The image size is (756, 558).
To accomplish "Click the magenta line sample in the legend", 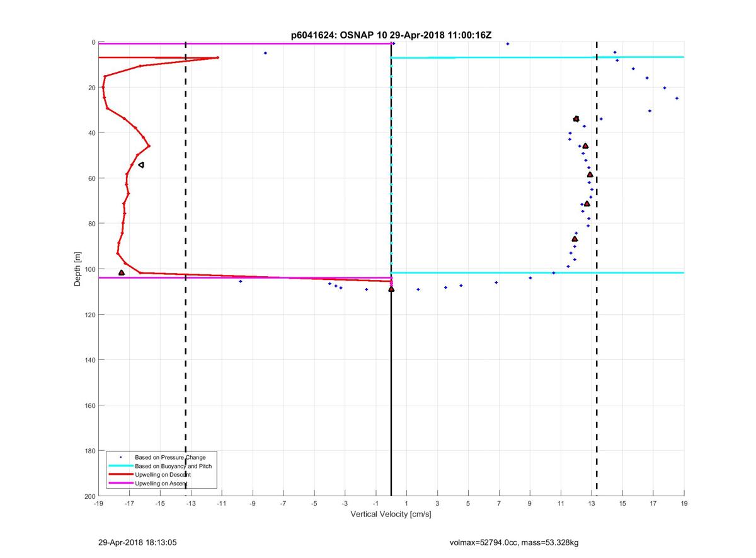I will click(x=120, y=483).
